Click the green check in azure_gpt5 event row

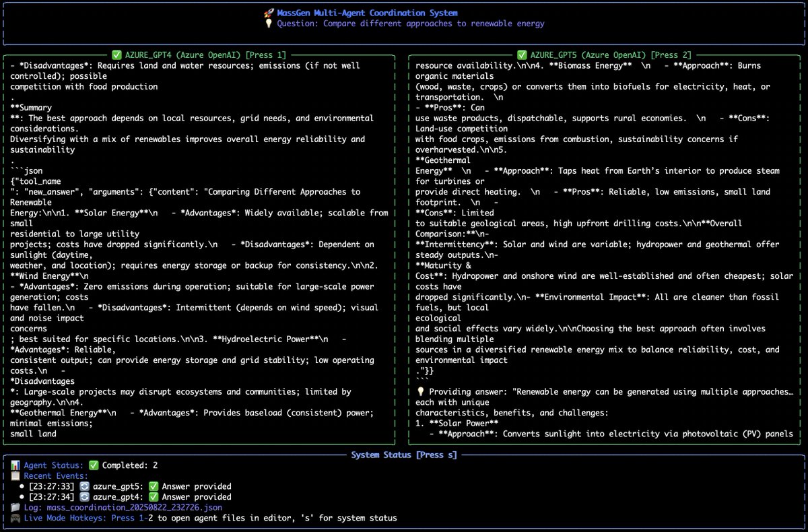(153, 486)
